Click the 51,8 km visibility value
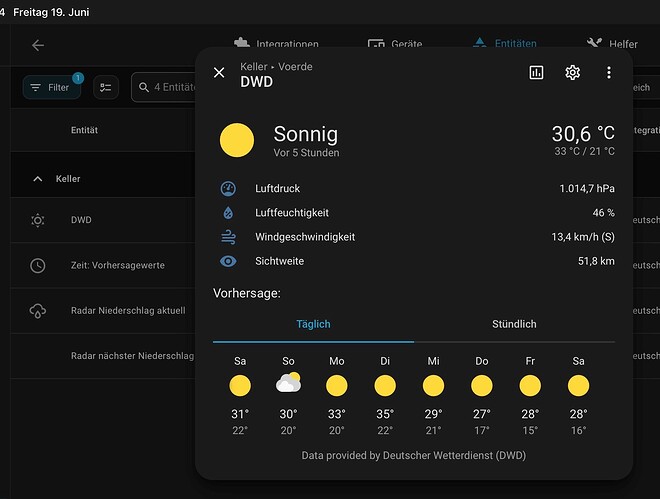Viewport: 660px width, 499px height. click(x=596, y=261)
